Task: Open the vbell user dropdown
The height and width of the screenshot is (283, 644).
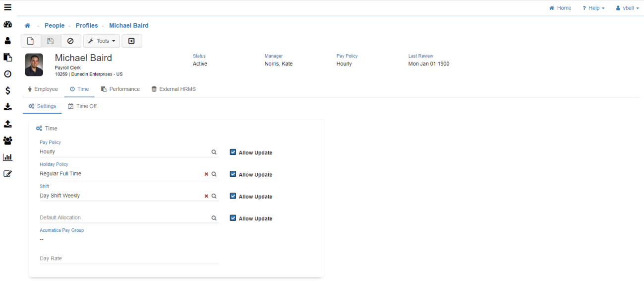Action: (x=627, y=8)
